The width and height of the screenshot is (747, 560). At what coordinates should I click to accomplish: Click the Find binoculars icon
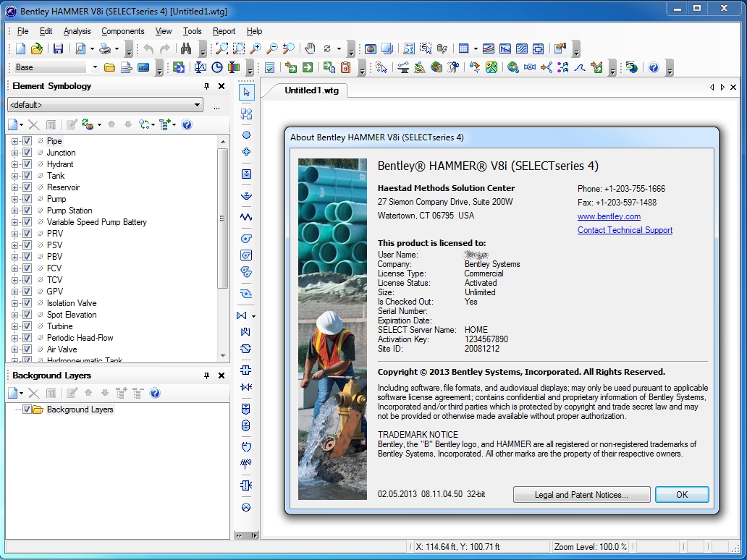pos(186,48)
